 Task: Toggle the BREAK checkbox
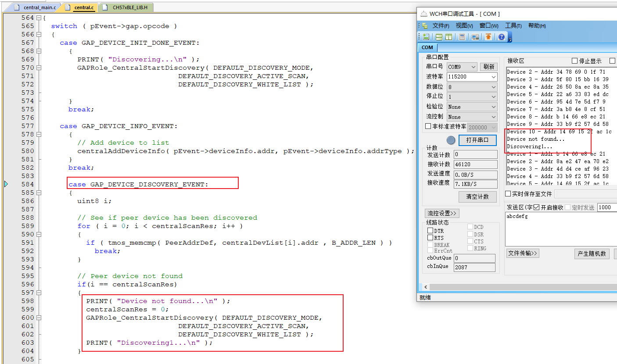click(430, 245)
